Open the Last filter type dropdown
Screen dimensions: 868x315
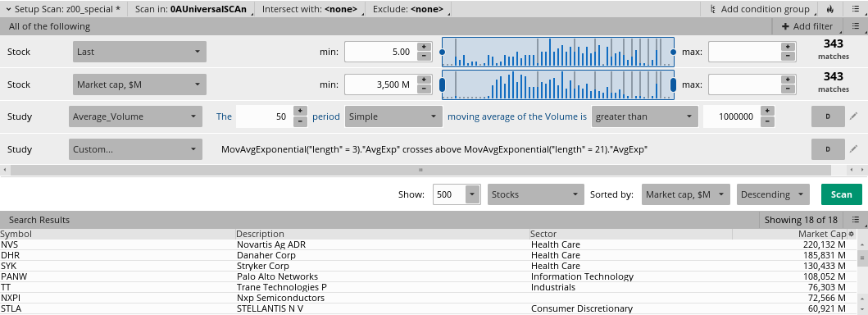point(139,52)
